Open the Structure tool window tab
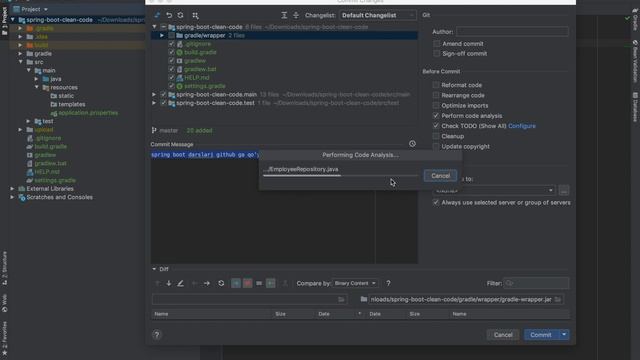The width and height of the screenshot is (640, 360). tap(4, 268)
